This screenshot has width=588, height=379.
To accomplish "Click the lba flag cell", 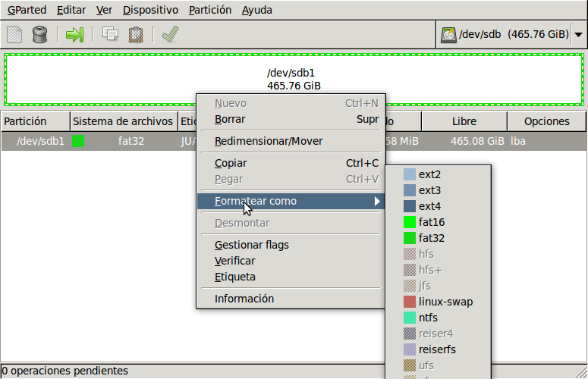I will (x=518, y=141).
